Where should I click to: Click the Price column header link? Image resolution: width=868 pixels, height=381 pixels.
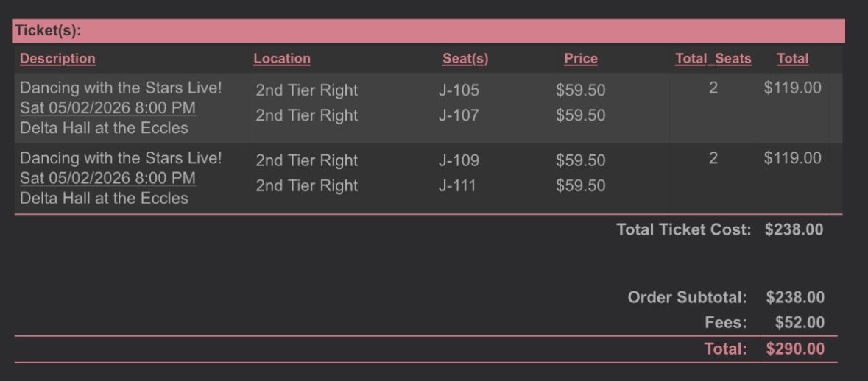581,59
